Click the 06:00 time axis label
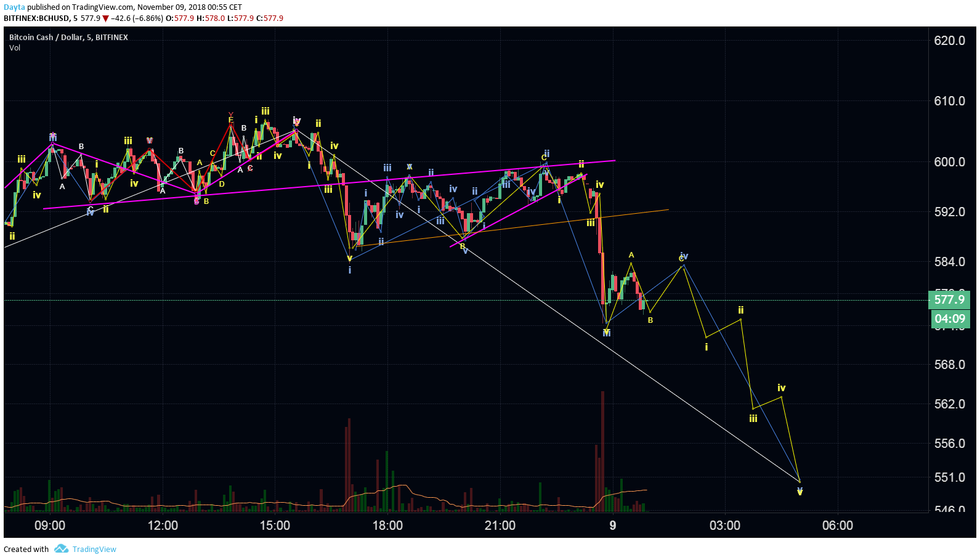 pyautogui.click(x=838, y=526)
